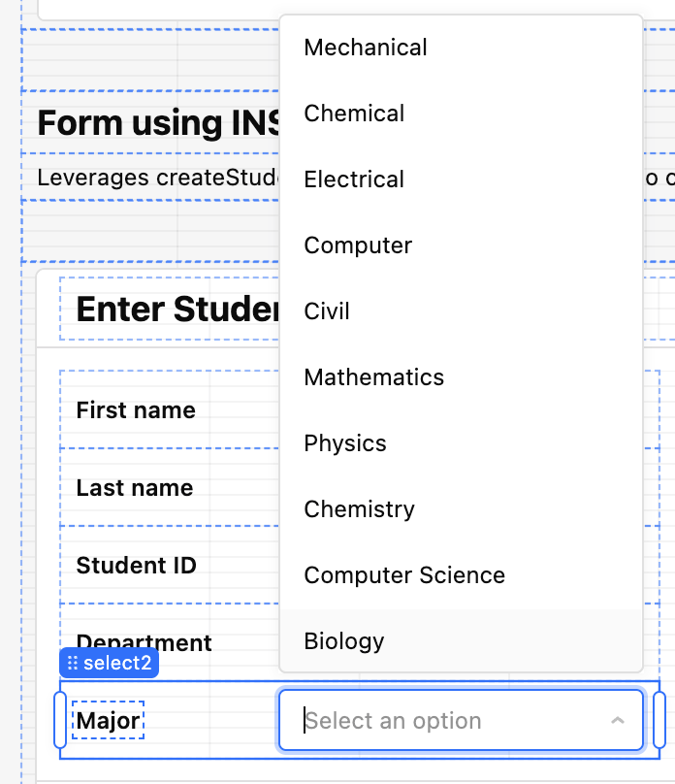The width and height of the screenshot is (675, 784).
Task: Click the Major label
Action: 108,721
